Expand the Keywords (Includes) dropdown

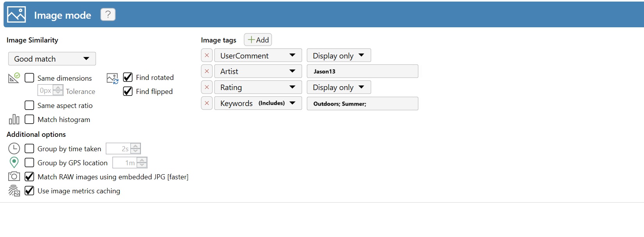258,103
